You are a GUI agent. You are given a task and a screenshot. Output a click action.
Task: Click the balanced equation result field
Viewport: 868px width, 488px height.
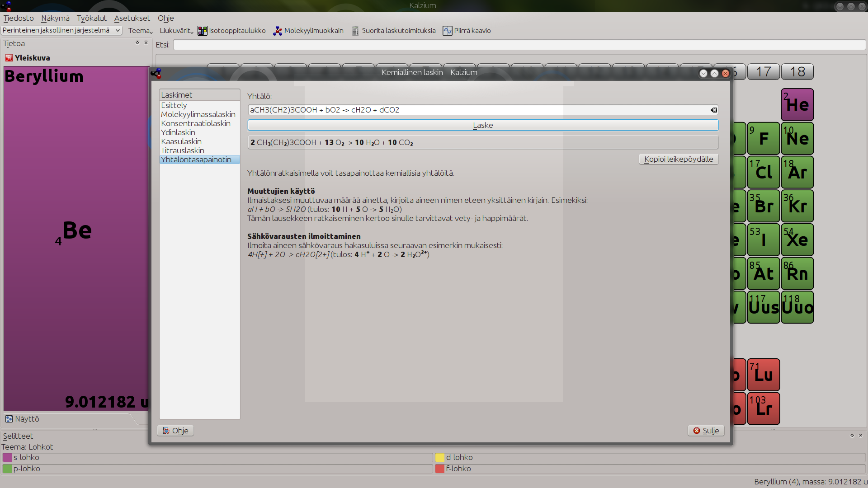483,142
